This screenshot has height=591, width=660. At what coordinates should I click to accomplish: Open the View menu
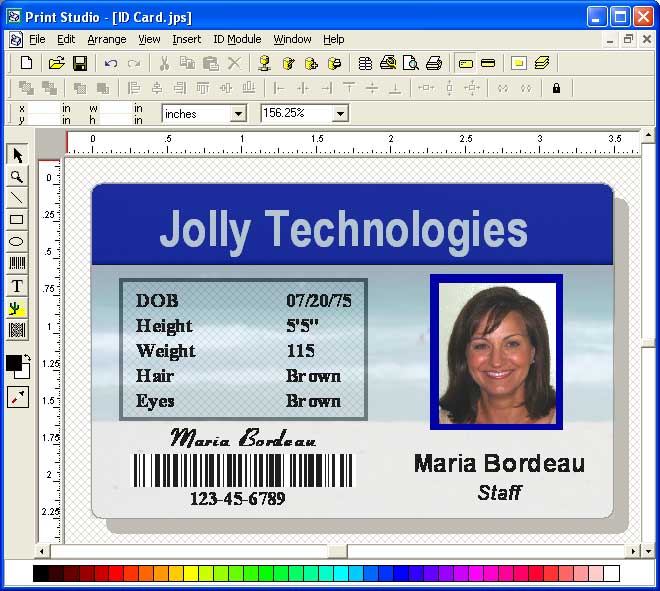pos(149,39)
